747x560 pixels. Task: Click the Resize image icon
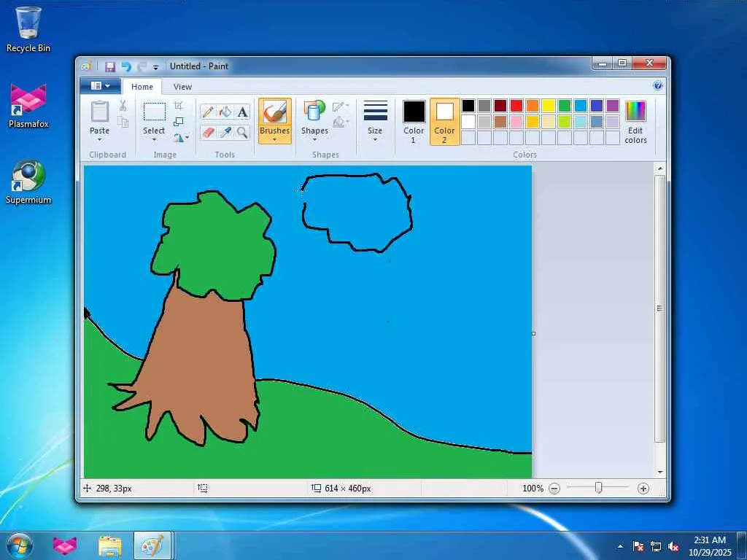[x=178, y=122]
